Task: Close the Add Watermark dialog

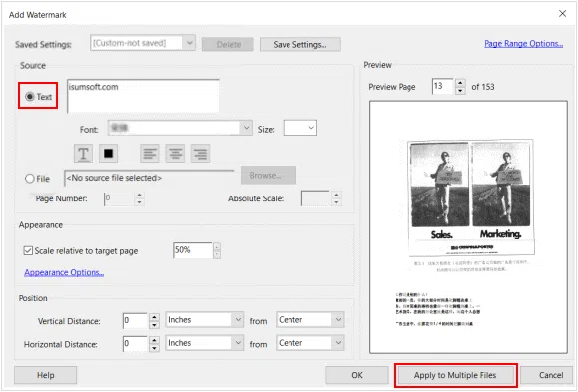Action: click(562, 14)
